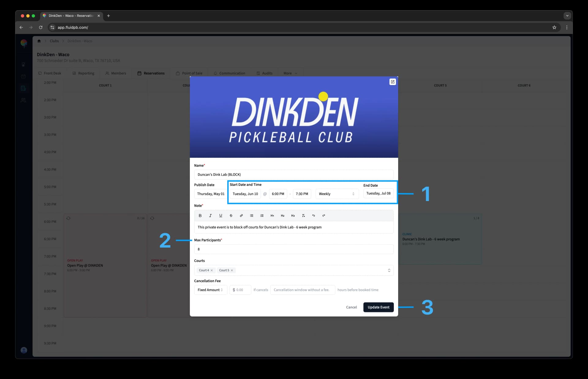The height and width of the screenshot is (379, 588).
Task: Bookmark page with star icon
Action: (554, 27)
